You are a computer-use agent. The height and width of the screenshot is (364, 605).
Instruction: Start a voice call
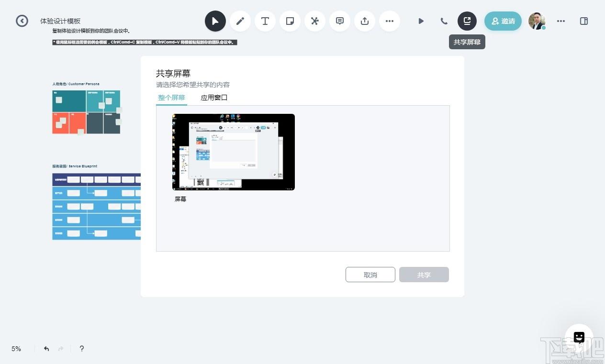(444, 21)
